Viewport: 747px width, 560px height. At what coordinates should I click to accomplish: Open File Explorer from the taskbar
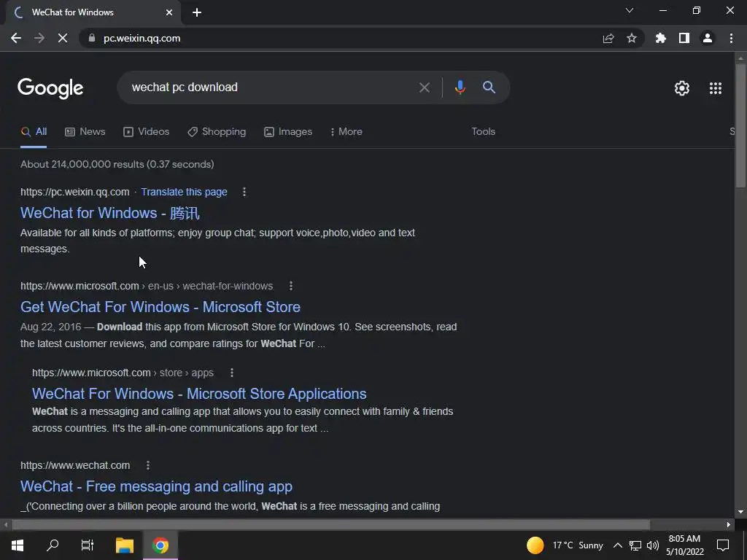coord(125,545)
